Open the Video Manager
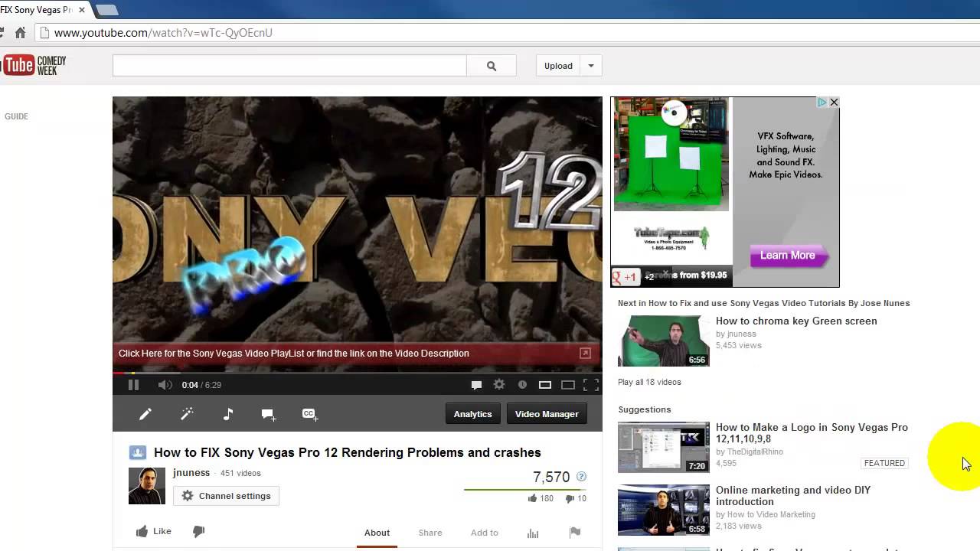 click(x=547, y=414)
